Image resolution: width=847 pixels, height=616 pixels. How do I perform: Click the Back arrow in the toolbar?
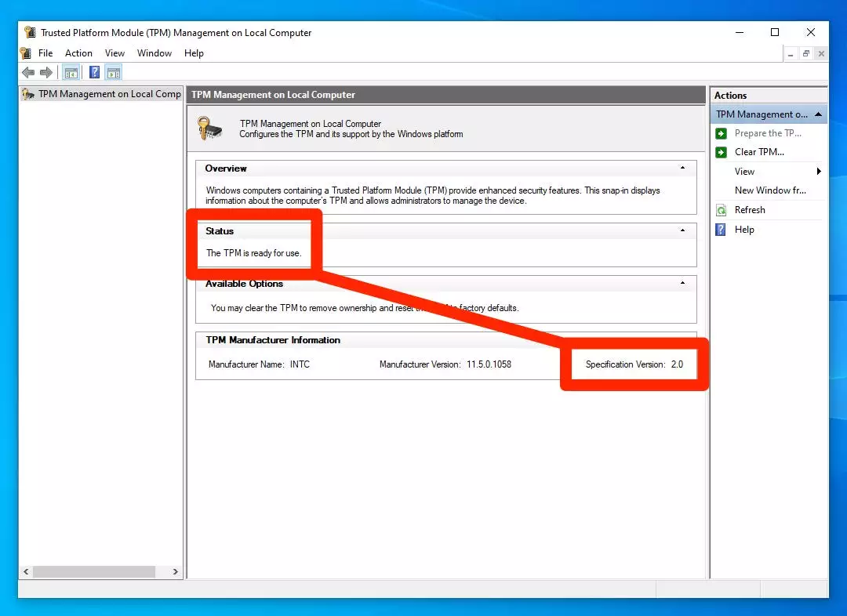tap(28, 73)
